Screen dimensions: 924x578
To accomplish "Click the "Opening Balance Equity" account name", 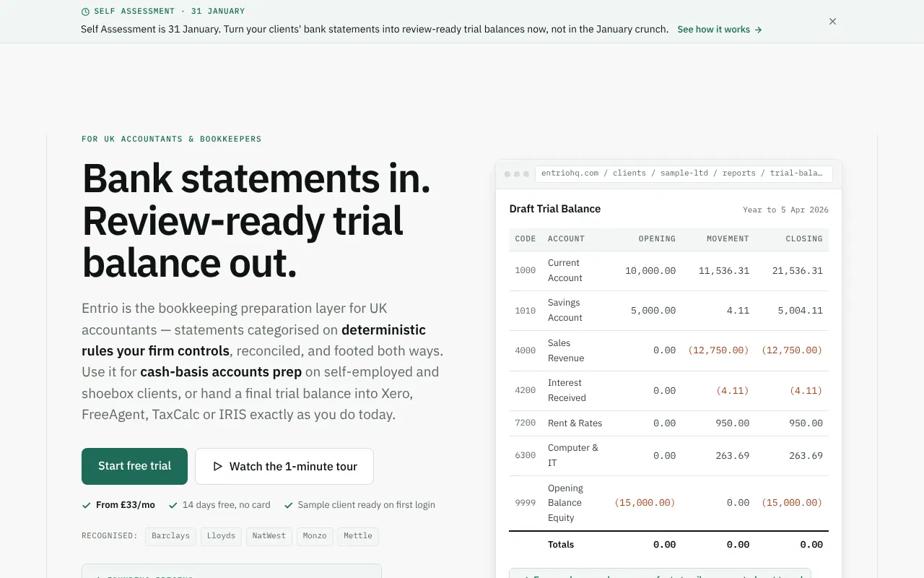I will [565, 503].
